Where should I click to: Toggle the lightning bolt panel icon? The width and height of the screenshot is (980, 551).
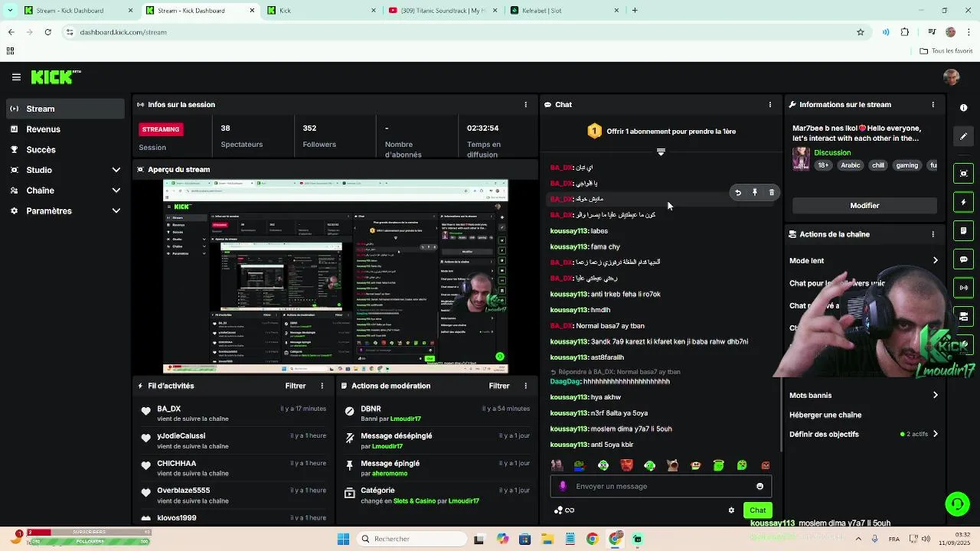click(964, 202)
